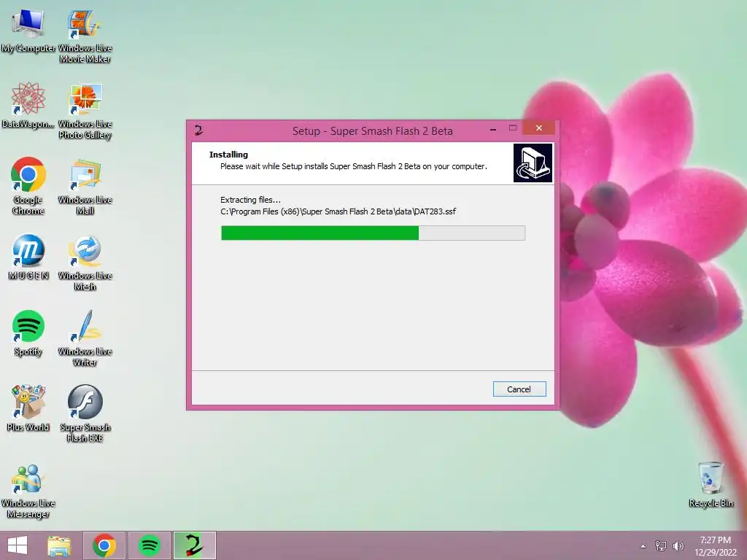Select the Setup installer taskbar button
Viewport: 747px width, 560px height.
[194, 545]
